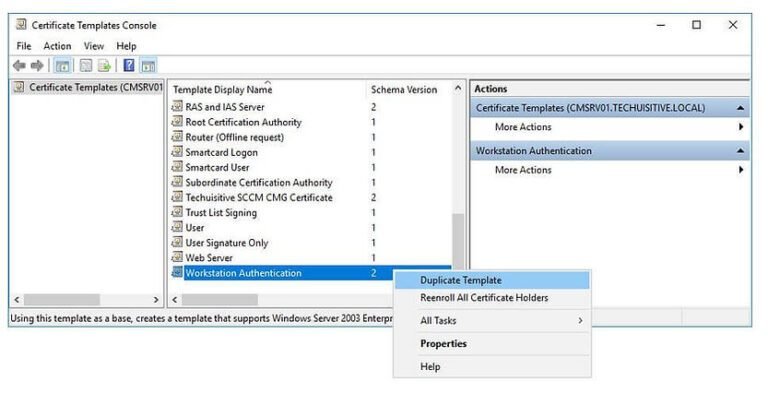Select the Smartcard User template
This screenshot has height=393, width=768.
pos(217,167)
